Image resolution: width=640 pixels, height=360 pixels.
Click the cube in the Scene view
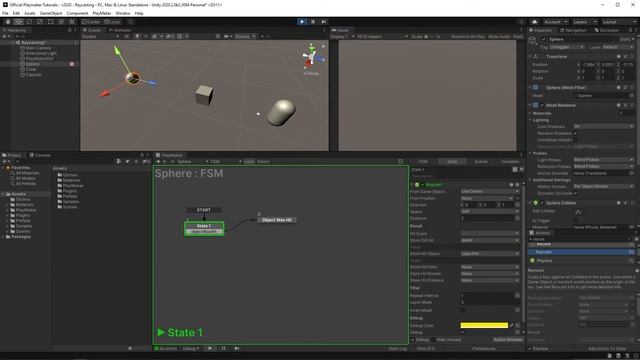[204, 95]
